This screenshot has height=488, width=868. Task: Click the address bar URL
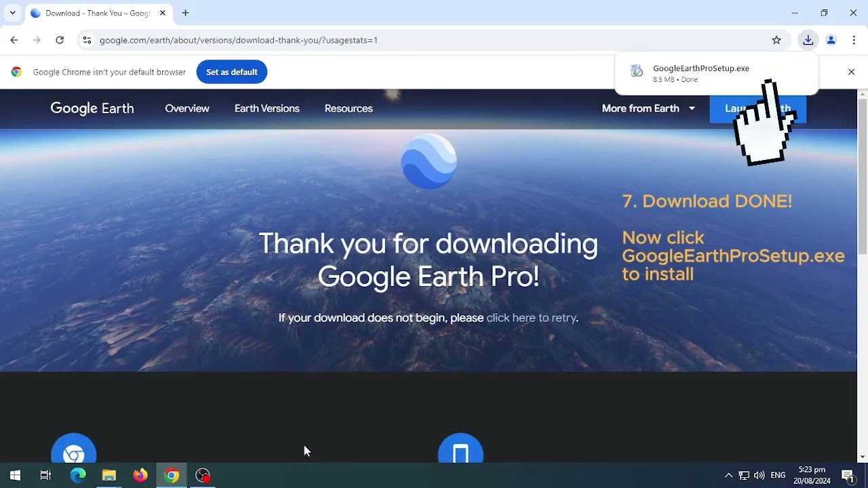[239, 40]
